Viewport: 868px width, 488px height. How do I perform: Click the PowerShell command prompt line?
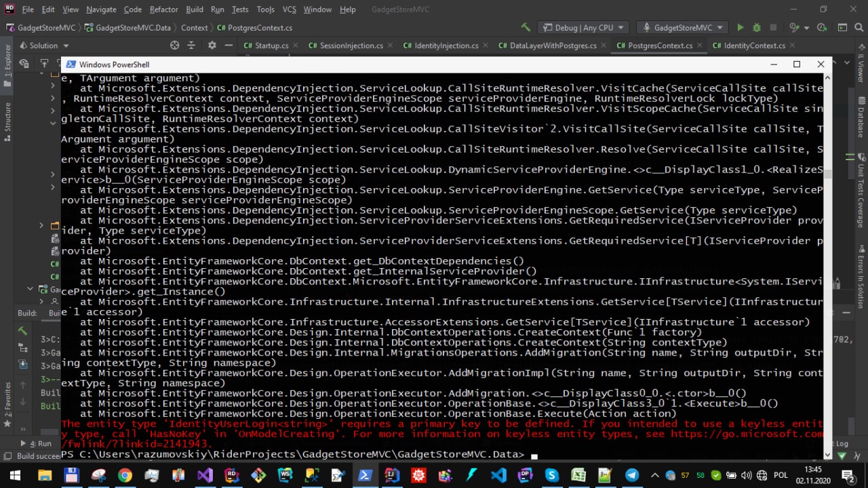point(441,454)
